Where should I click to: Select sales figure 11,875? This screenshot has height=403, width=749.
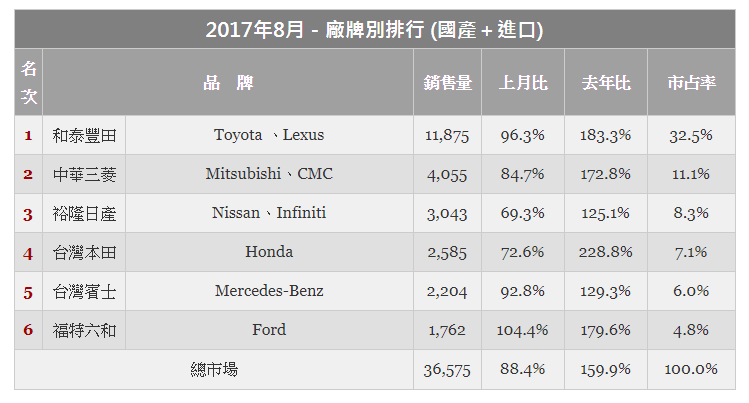[448, 135]
